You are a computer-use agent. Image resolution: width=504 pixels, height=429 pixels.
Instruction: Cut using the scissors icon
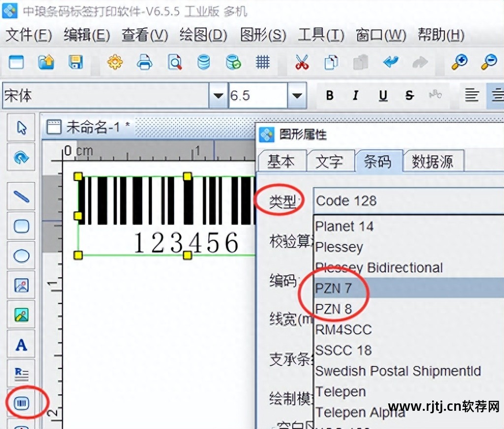pos(301,62)
